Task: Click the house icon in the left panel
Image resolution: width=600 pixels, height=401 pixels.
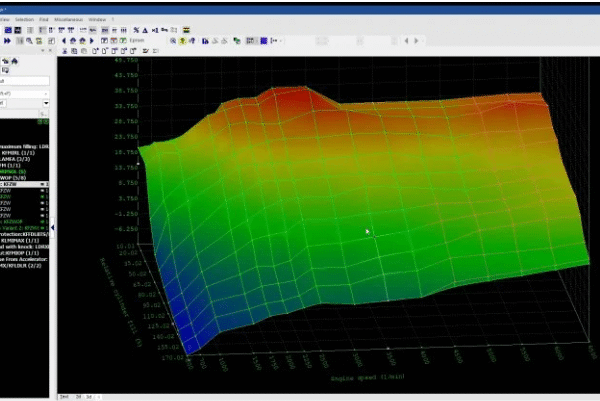Action: [15, 61]
